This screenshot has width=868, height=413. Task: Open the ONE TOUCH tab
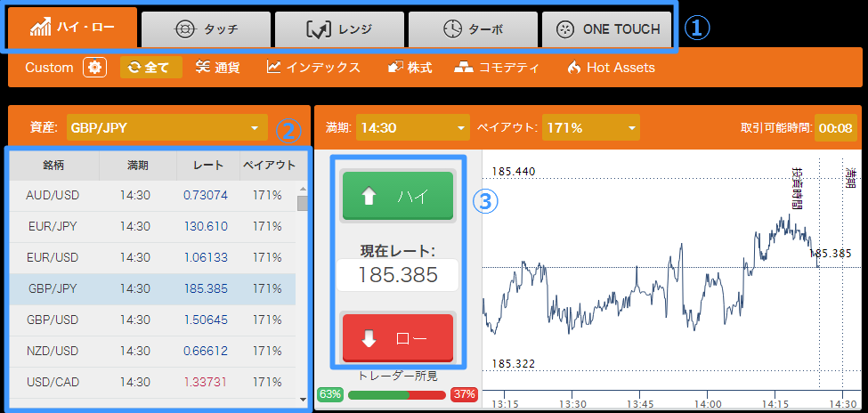(607, 29)
